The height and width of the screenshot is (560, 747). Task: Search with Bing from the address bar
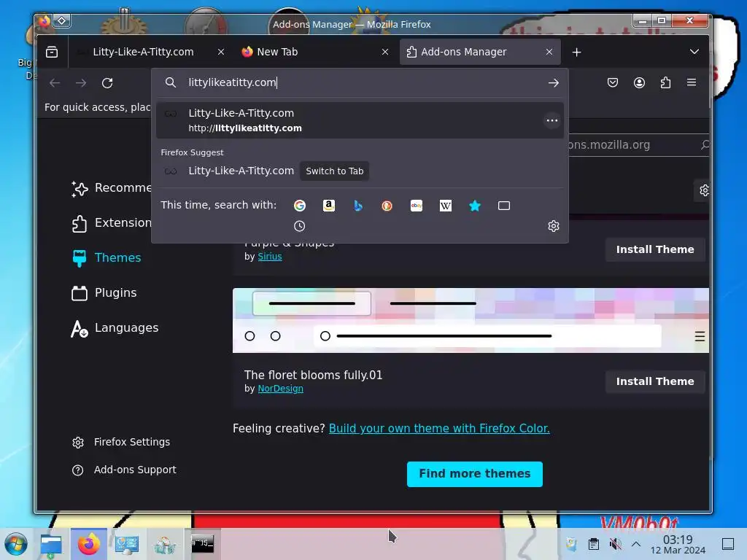pos(357,206)
